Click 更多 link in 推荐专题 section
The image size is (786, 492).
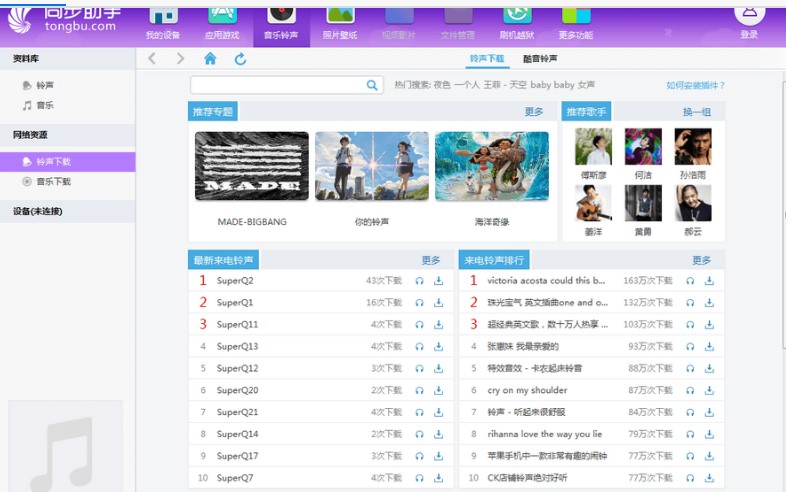pos(534,112)
